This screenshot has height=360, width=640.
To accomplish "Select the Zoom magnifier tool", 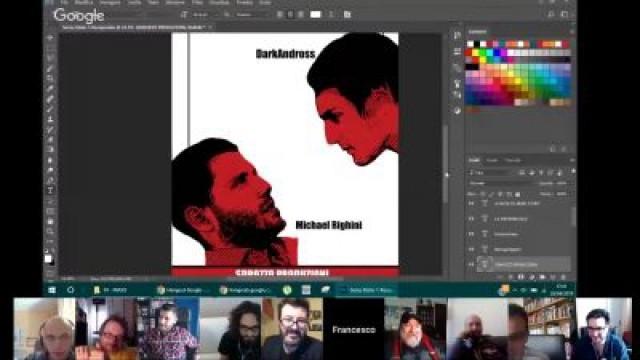I will click(50, 231).
